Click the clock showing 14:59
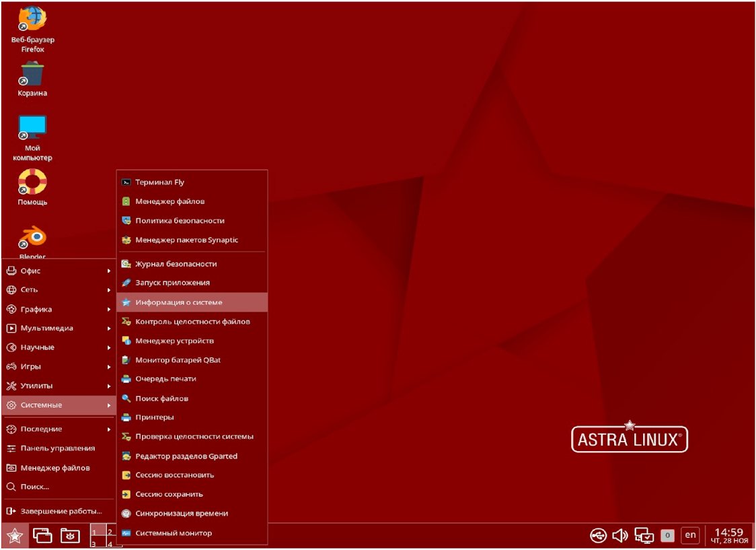Viewport: 756px width, 550px height. point(729,535)
